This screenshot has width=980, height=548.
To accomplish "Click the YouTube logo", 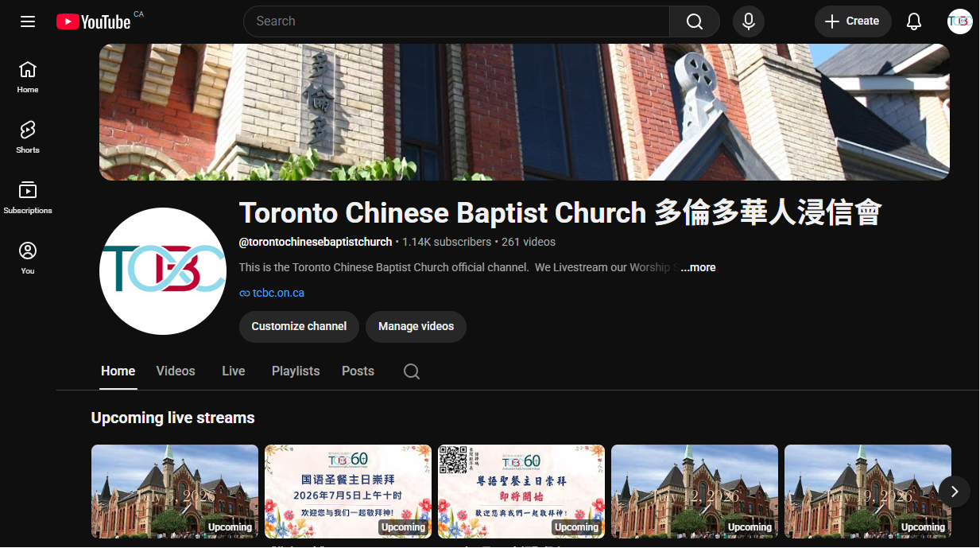I will pos(93,21).
